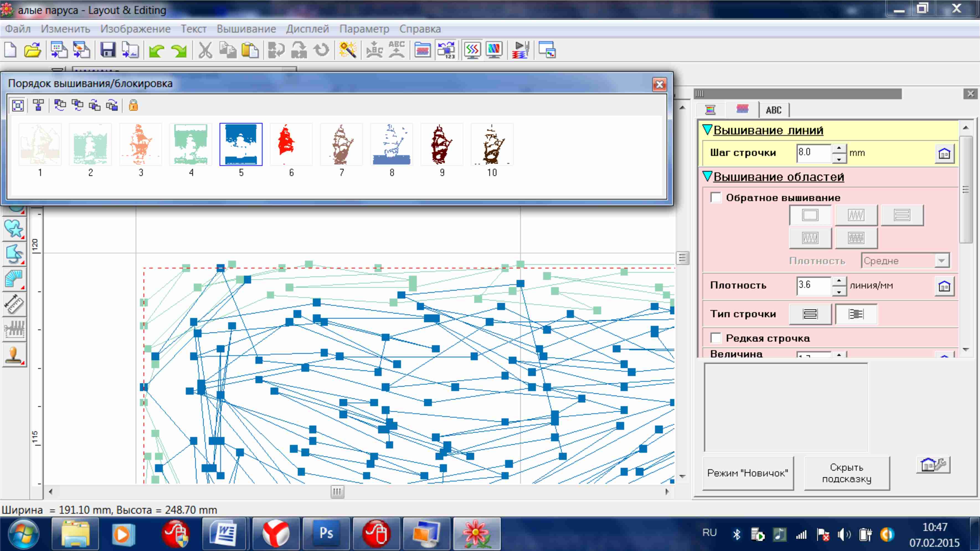Open the Вышивание menu
This screenshot has height=551, width=980.
[x=246, y=29]
